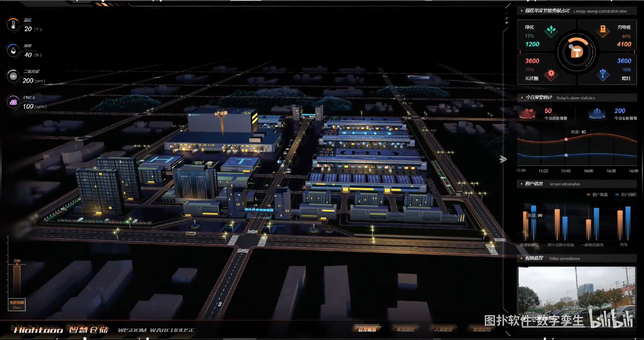Click the CO2 sensor icon
The image size is (644, 340).
point(13,76)
